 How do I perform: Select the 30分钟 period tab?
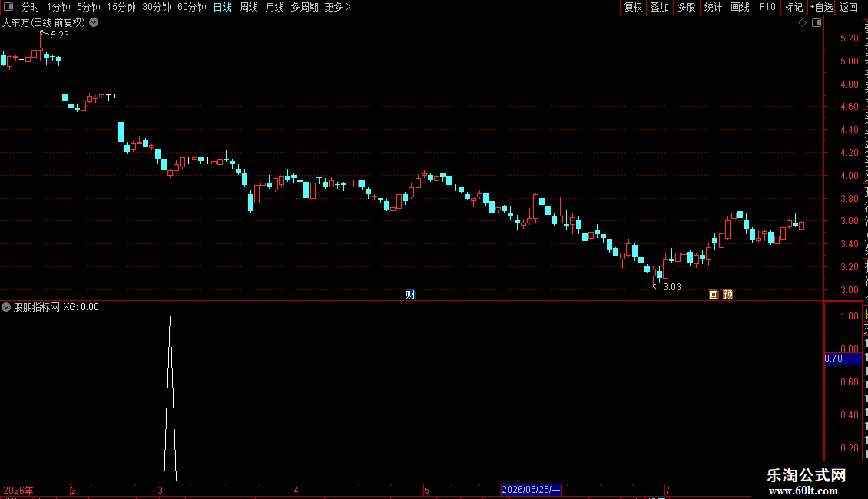[x=156, y=7]
